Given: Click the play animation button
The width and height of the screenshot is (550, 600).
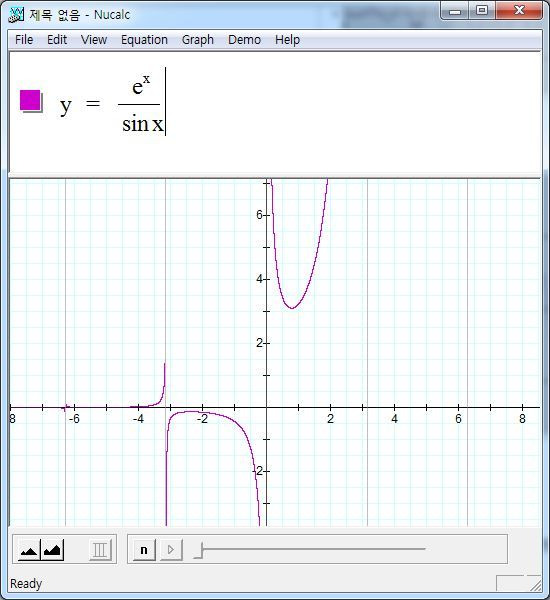Looking at the screenshot, I should (171, 550).
